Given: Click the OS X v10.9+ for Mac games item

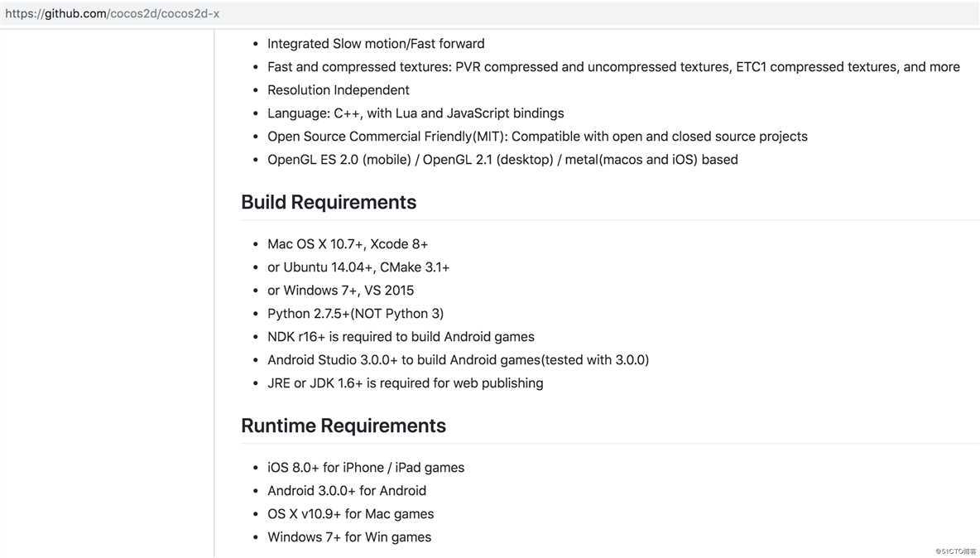Looking at the screenshot, I should pyautogui.click(x=351, y=514).
